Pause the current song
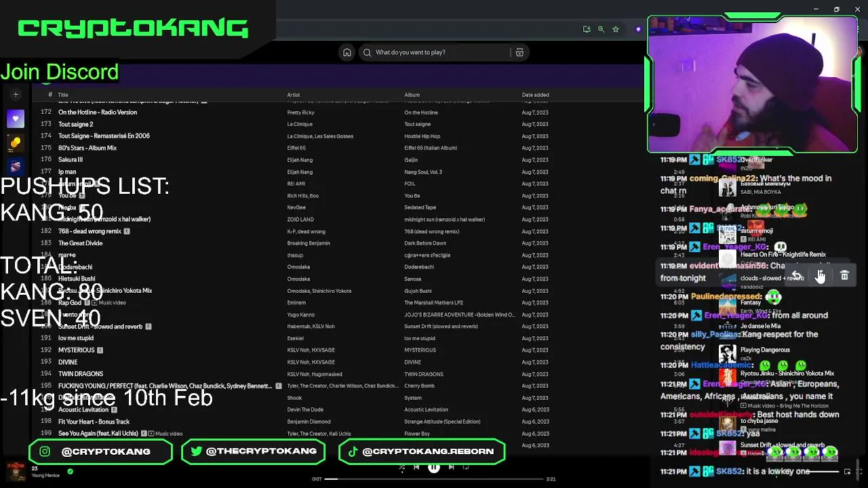This screenshot has height=488, width=868. pyautogui.click(x=434, y=467)
